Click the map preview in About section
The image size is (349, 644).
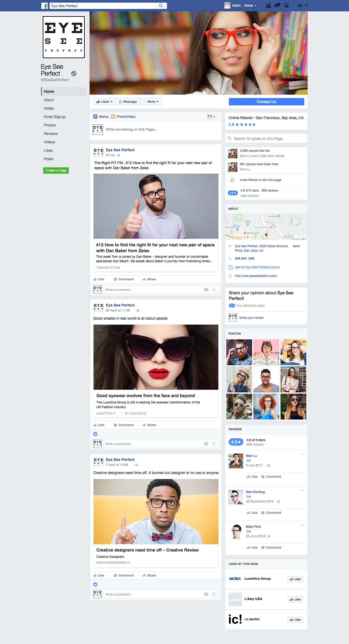(x=266, y=227)
